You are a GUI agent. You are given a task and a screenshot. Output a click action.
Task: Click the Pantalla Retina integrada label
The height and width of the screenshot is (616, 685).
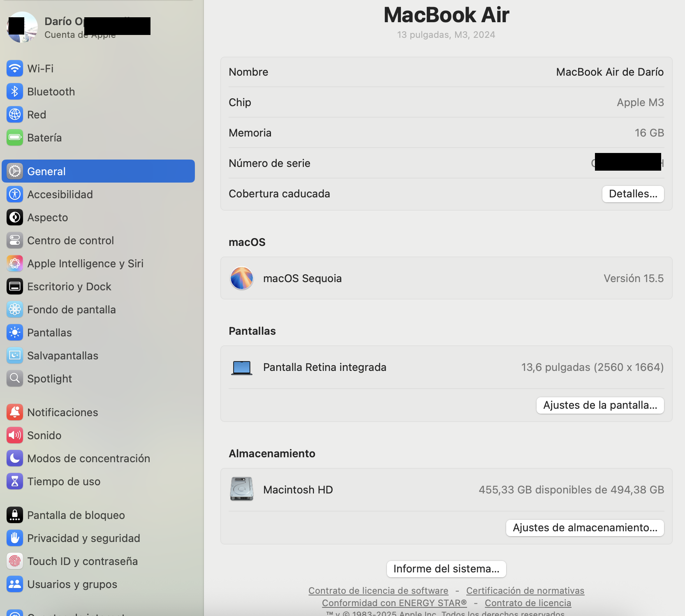(325, 367)
